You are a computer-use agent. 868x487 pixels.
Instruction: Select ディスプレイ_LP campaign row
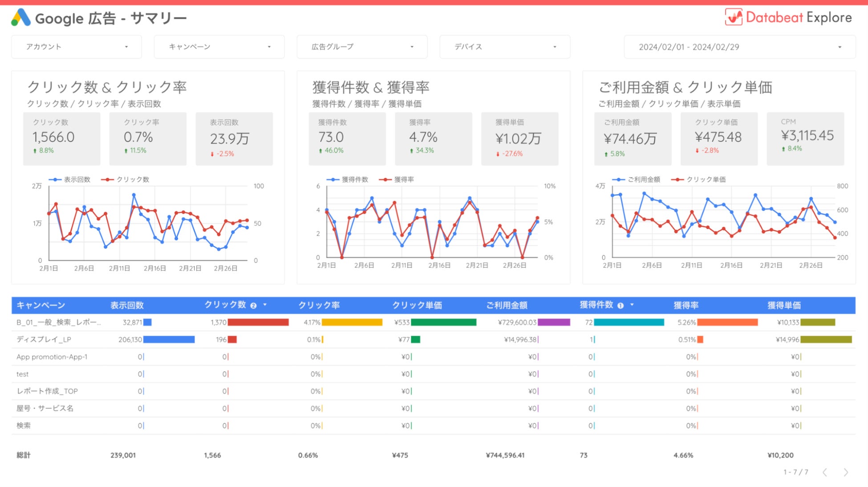pyautogui.click(x=44, y=339)
